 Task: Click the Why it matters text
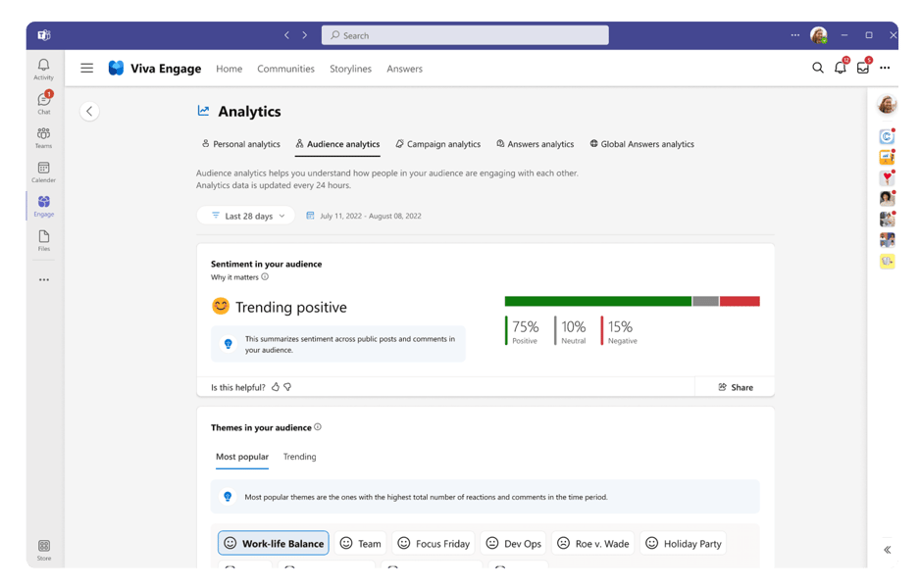(x=234, y=276)
